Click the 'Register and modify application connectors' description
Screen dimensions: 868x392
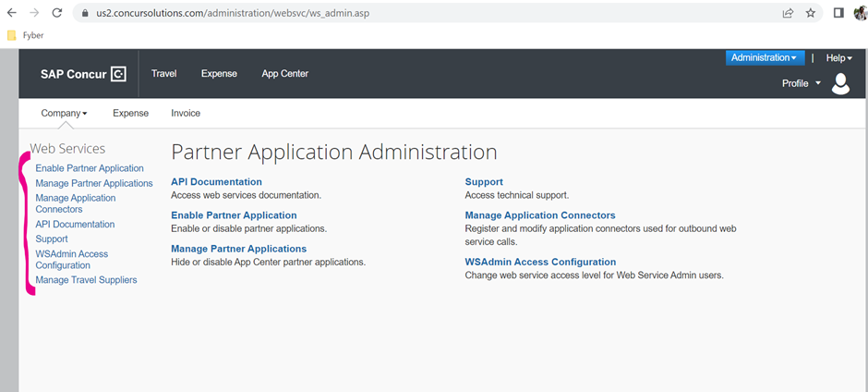600,235
